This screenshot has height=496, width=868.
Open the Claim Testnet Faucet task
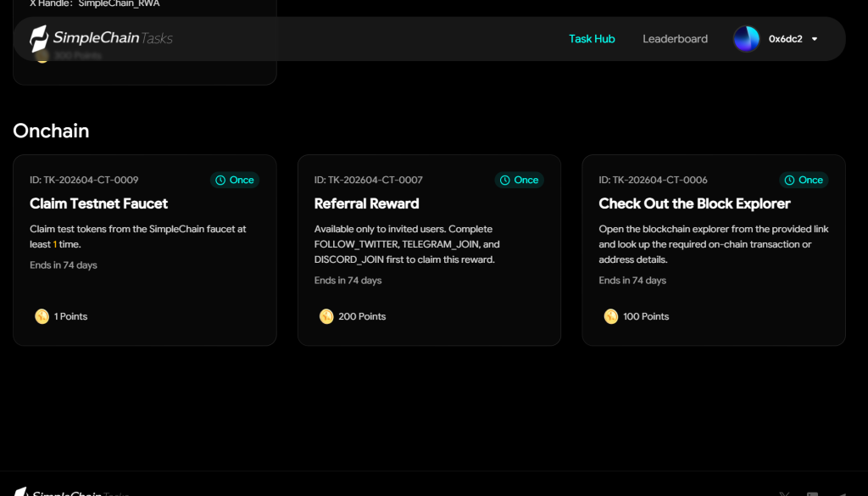coord(98,203)
